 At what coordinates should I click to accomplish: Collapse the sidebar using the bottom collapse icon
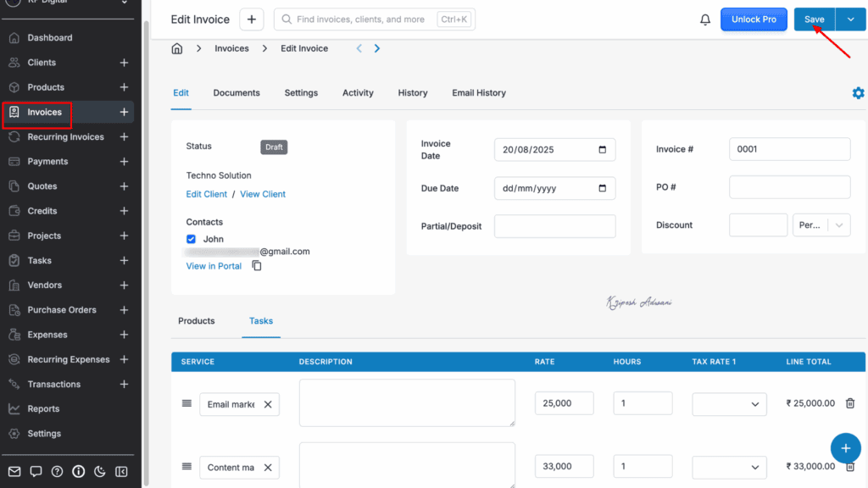121,471
